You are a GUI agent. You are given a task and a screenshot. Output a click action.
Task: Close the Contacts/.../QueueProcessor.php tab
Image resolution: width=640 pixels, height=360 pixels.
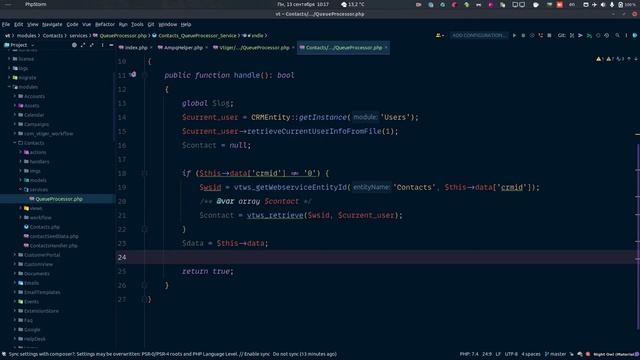[x=386, y=48]
